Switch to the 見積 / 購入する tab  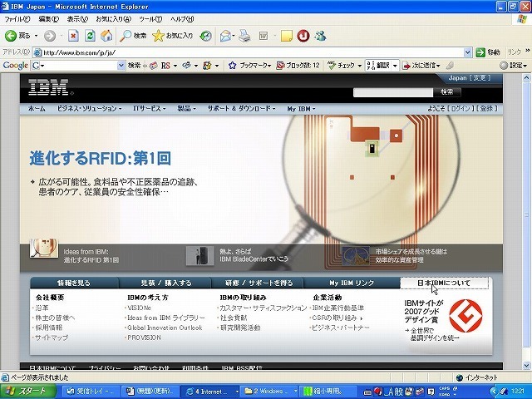[x=166, y=283]
